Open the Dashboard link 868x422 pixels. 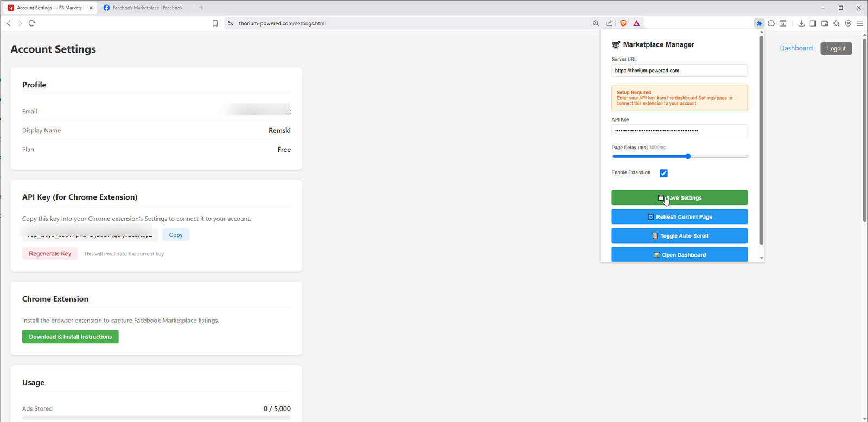796,48
